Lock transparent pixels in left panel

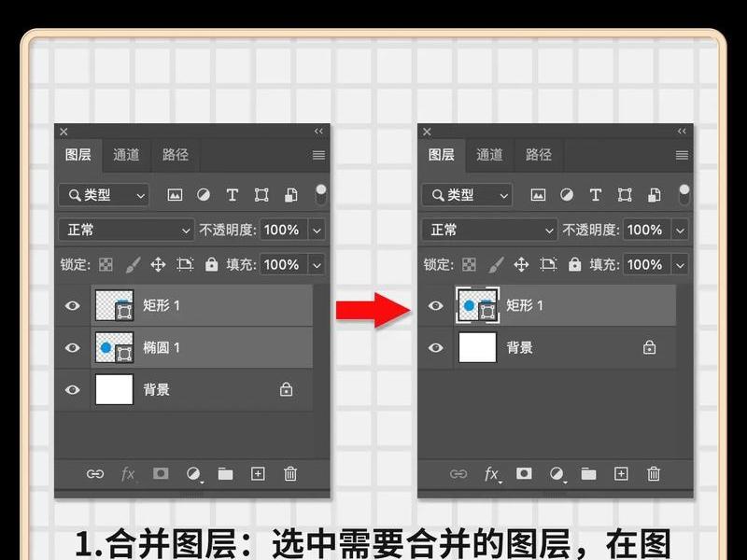tap(106, 264)
